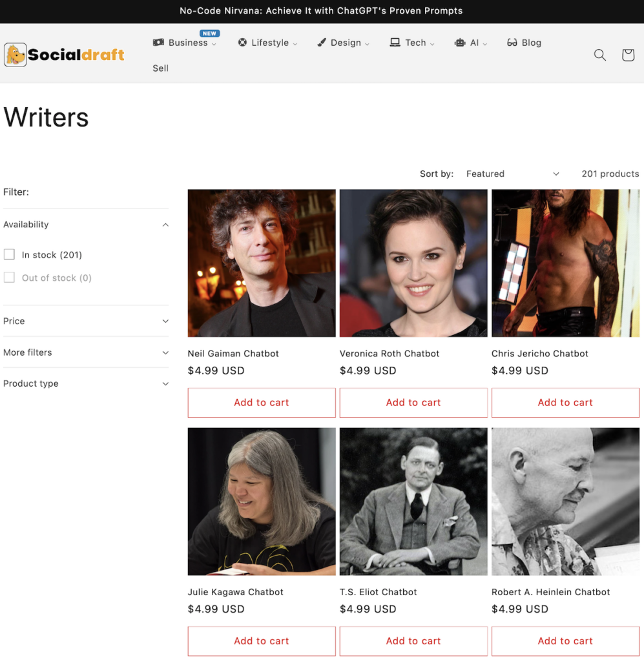The image size is (644, 661).
Task: Click the T.S. Eliot product photo
Action: [x=413, y=502]
